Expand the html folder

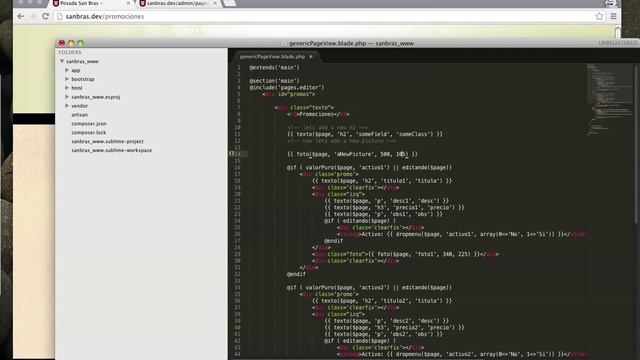tap(67, 88)
